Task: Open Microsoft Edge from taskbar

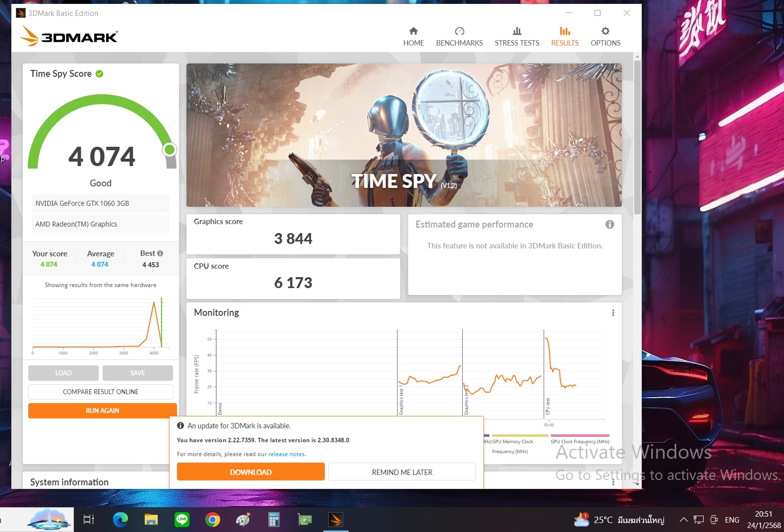Action: click(120, 520)
